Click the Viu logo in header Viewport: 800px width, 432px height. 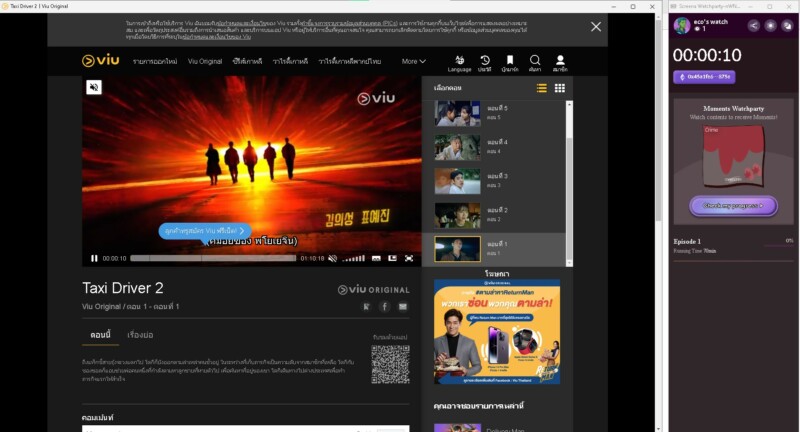[101, 60]
